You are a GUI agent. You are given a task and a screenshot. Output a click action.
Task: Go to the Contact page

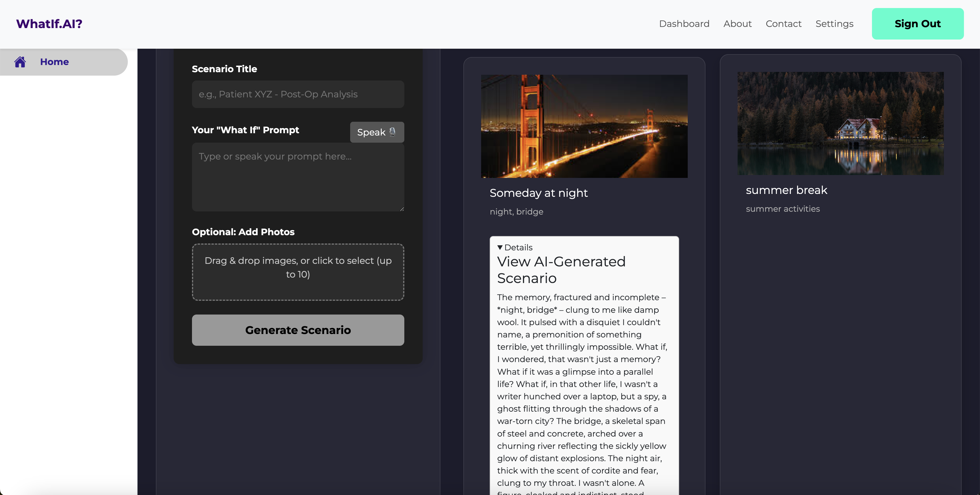pos(783,23)
